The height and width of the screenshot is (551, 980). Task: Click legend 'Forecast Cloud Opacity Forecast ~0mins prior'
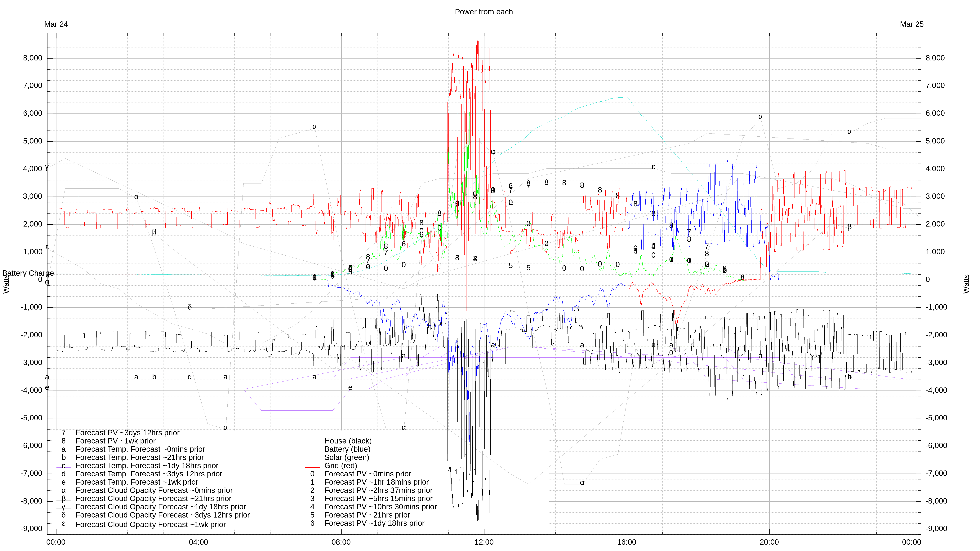point(154,491)
